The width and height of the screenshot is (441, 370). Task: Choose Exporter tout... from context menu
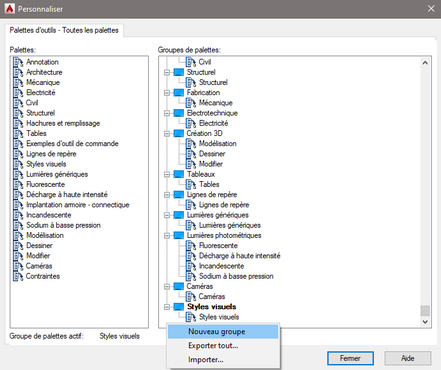[223, 346]
